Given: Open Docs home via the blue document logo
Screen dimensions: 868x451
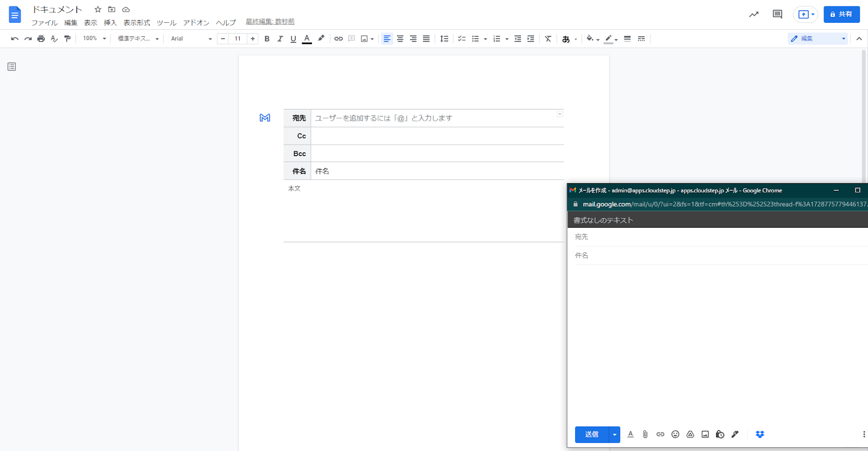Looking at the screenshot, I should click(15, 15).
